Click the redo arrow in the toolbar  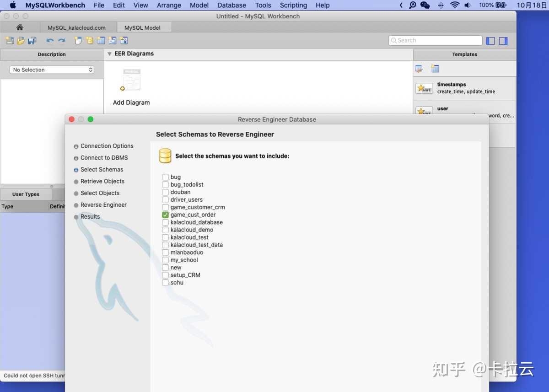pos(62,40)
